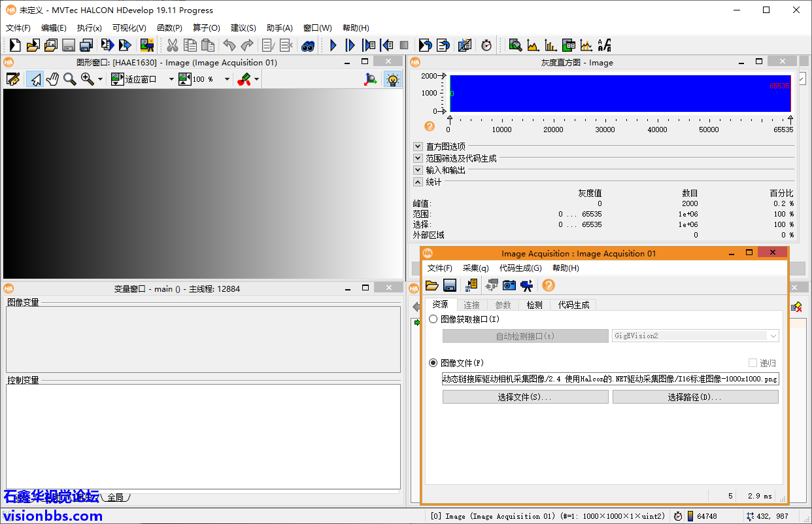Open the 助手(A) menu

(x=280, y=28)
